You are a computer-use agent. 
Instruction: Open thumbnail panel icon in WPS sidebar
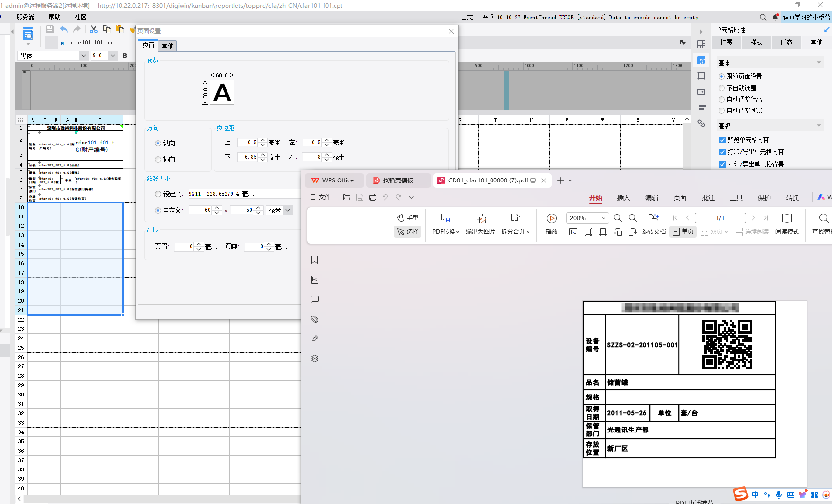315,280
